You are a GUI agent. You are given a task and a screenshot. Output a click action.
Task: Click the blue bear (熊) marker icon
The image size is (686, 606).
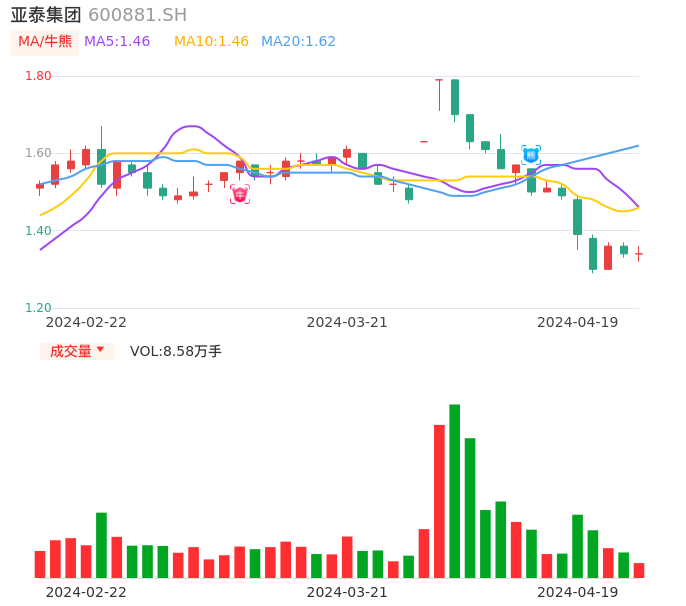tap(531, 155)
